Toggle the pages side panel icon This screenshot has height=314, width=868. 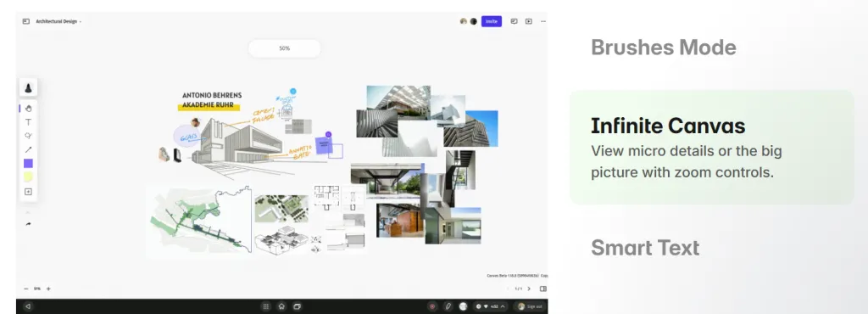[543, 289]
